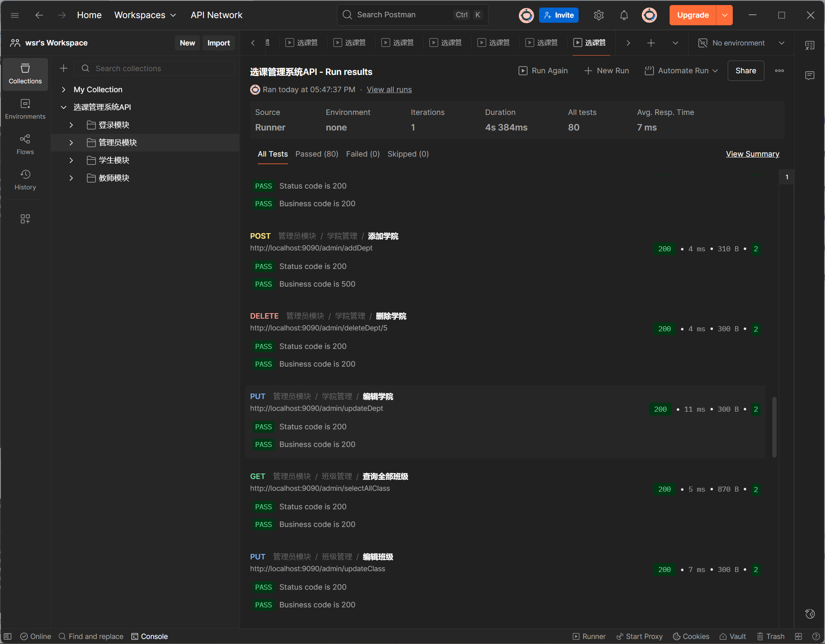Open the settings gear icon

[598, 15]
